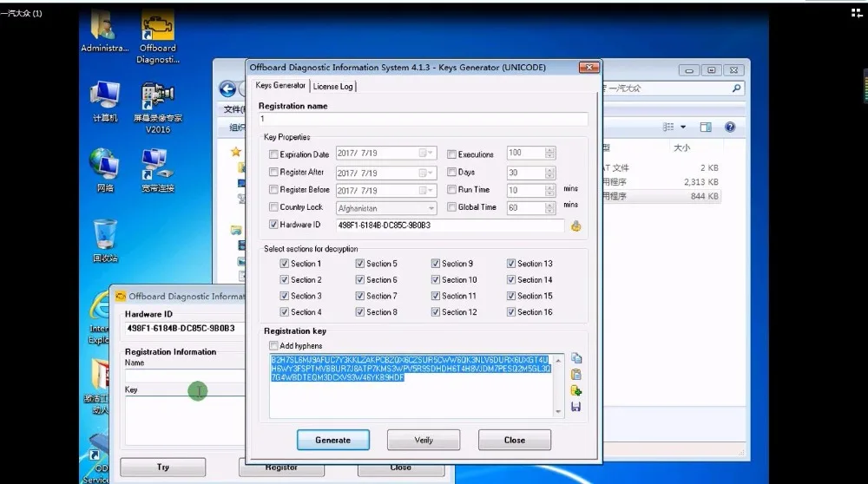Select 2,313 KB file row in Explorer
The image size is (868, 484).
[x=661, y=182]
